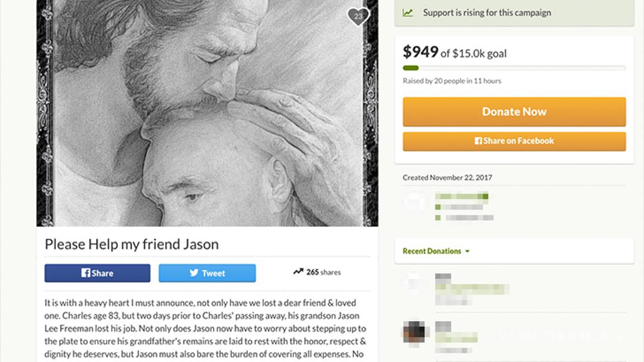This screenshot has height=362, width=644.
Task: Click the rising support chart icon in green banner
Action: tap(407, 12)
